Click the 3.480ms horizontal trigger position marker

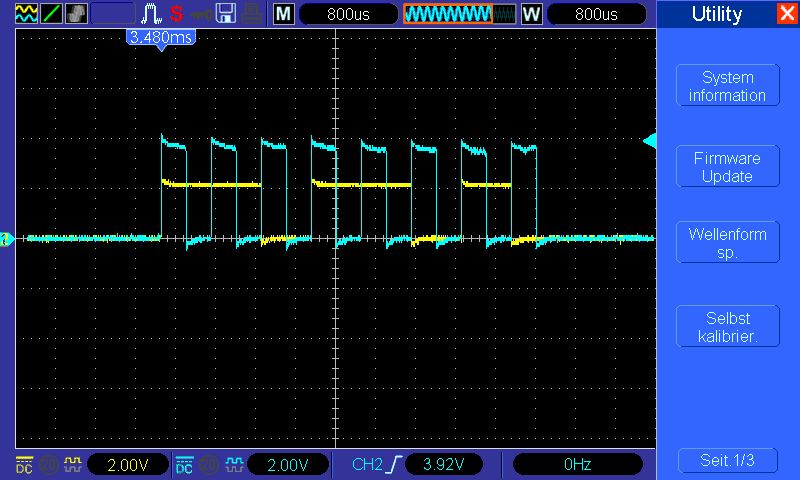pos(160,37)
